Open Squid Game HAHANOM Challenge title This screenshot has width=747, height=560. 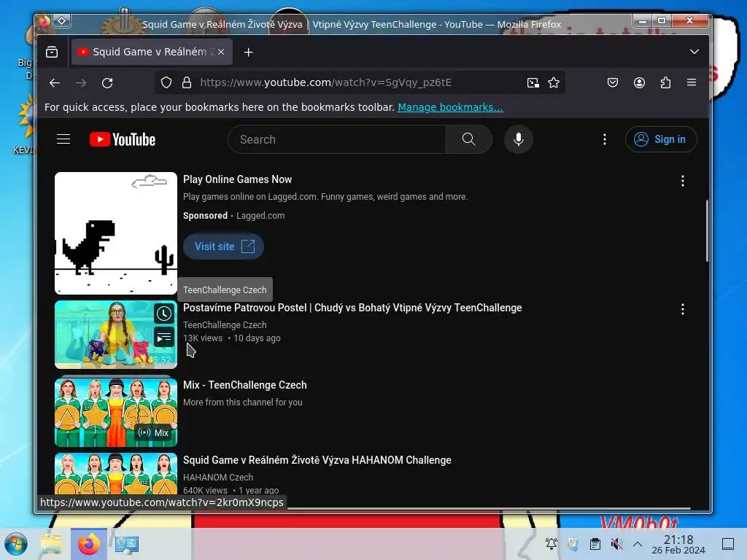[x=317, y=460]
